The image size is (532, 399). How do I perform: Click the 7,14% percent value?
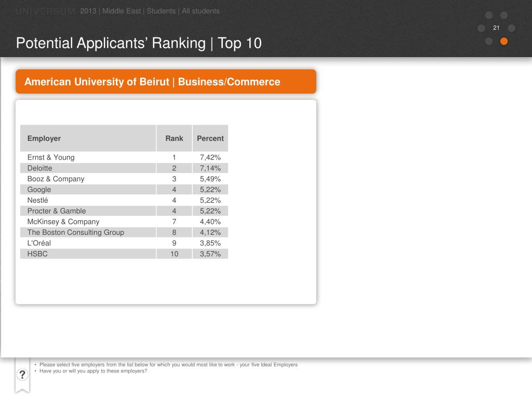point(210,168)
